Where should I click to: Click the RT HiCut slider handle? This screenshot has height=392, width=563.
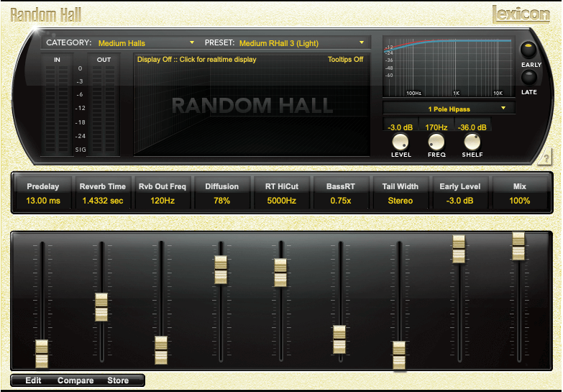click(280, 273)
